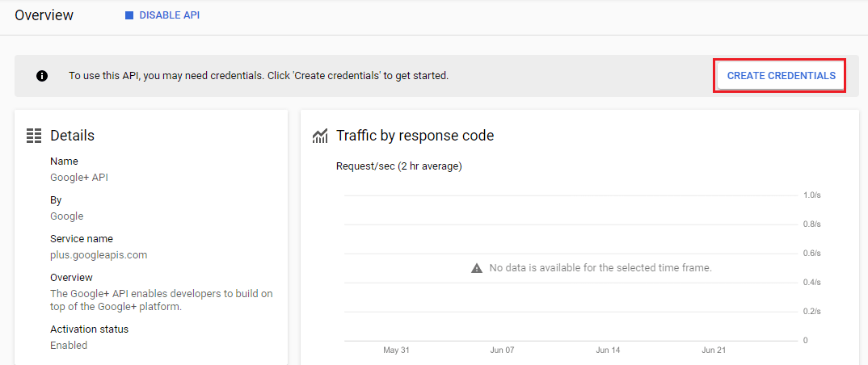Click the credentials info banner message text

point(258,76)
